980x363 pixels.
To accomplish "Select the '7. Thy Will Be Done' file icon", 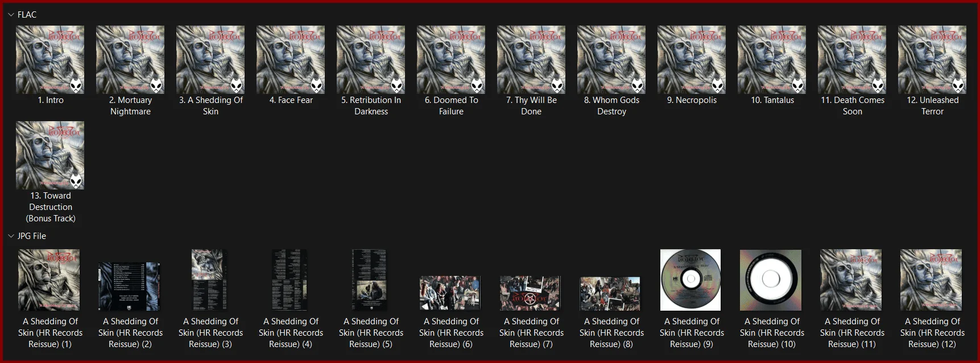I will [x=531, y=60].
